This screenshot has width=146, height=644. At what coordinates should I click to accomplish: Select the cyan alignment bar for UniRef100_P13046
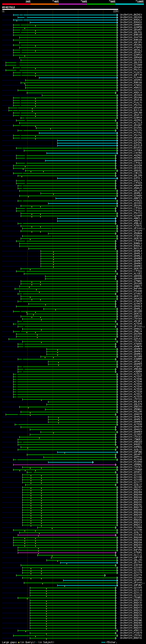point(78,77)
